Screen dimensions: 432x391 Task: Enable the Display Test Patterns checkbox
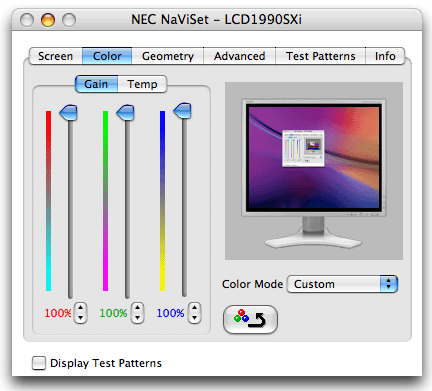pos(39,363)
